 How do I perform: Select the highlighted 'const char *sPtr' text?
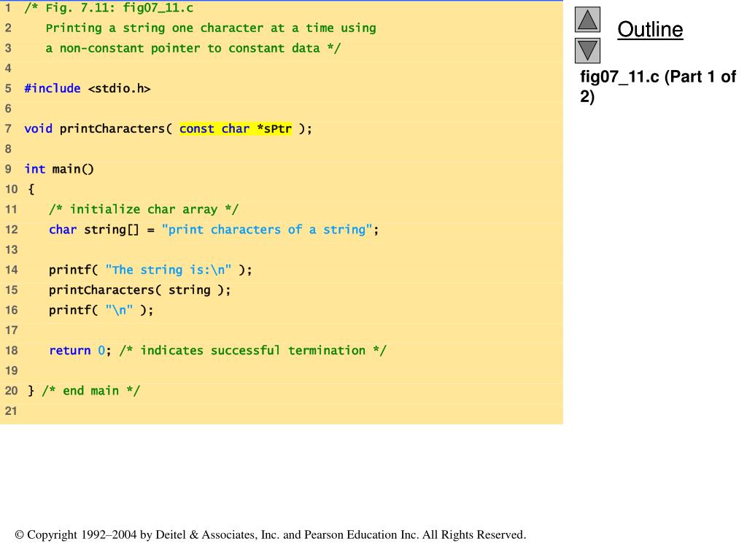coord(236,128)
